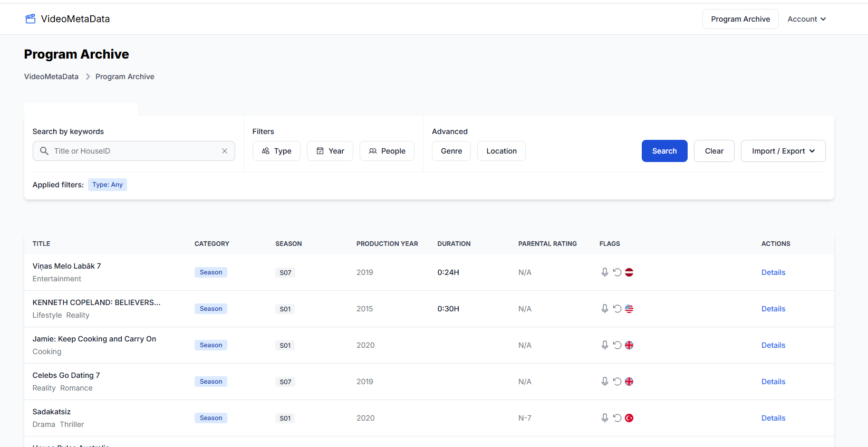
Task: Click the KENNETH COPELAND: BELIEVERS... title
Action: pos(97,302)
